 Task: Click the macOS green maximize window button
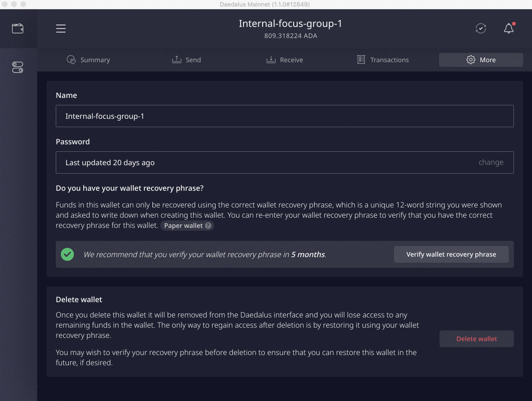pos(23,4)
